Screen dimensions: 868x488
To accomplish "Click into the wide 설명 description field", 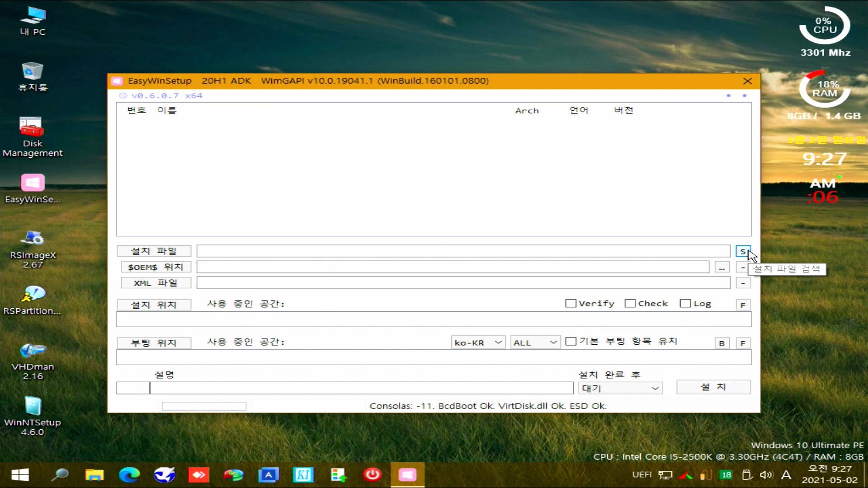I will click(x=362, y=388).
